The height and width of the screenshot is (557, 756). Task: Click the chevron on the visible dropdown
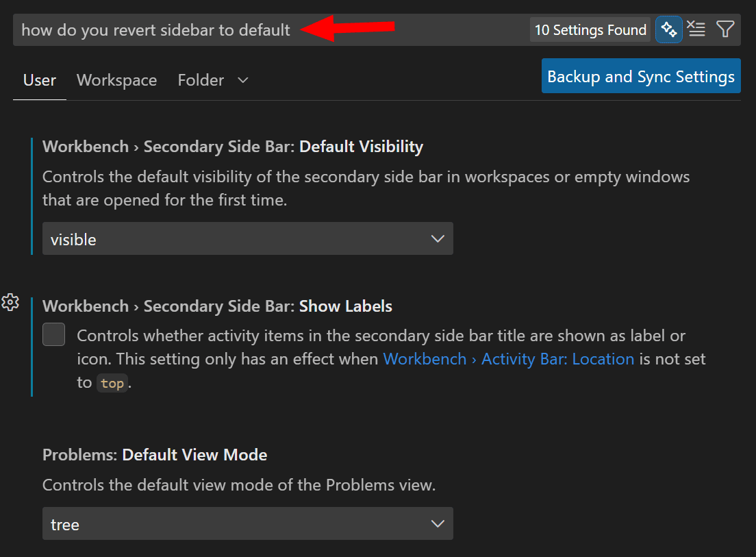(438, 238)
